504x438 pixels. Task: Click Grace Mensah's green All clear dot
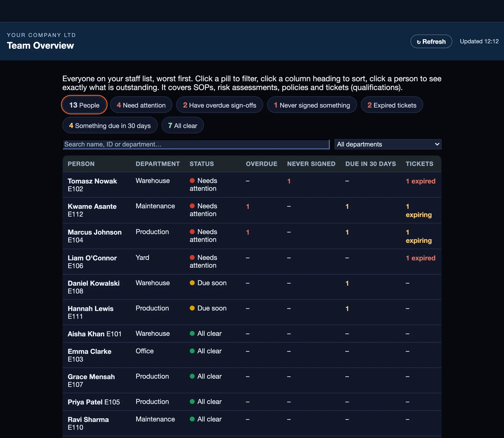coord(192,376)
